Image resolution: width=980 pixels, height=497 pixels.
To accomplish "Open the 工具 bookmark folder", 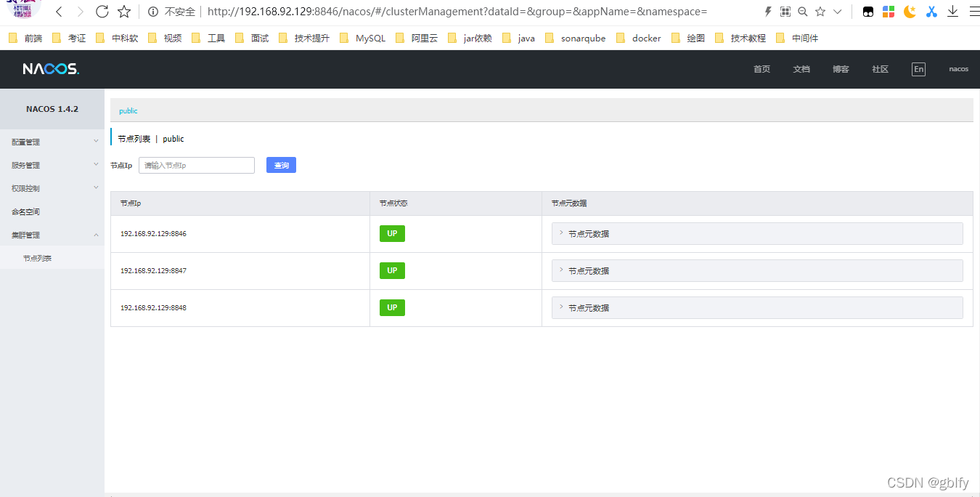I will tap(208, 38).
